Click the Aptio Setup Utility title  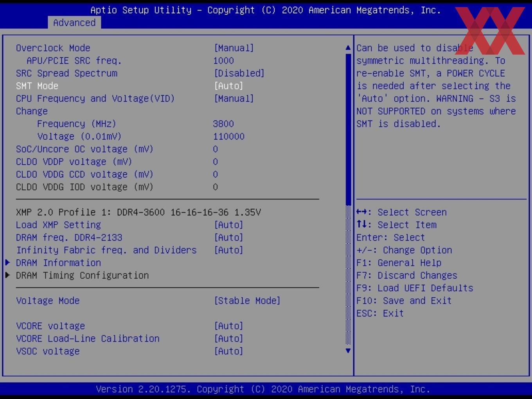tap(266, 10)
